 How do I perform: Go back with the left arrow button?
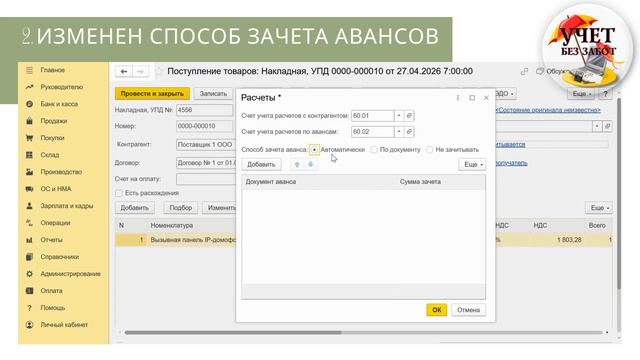(124, 71)
